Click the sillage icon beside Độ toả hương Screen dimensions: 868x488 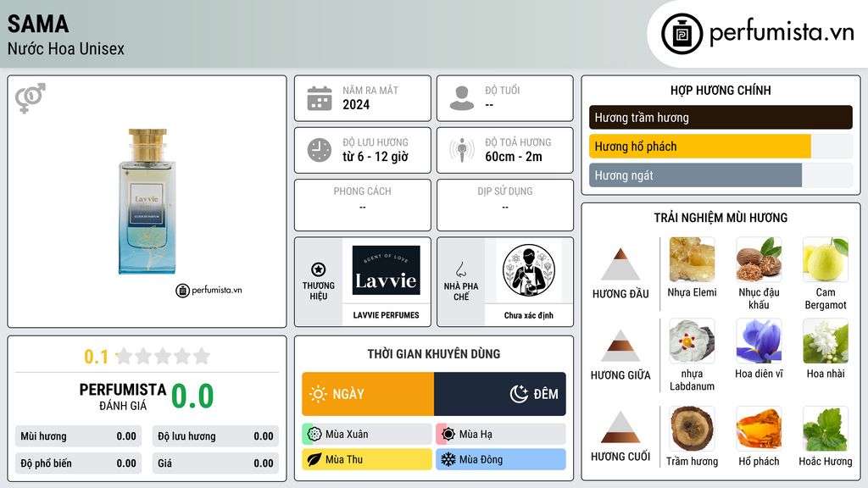coord(462,150)
